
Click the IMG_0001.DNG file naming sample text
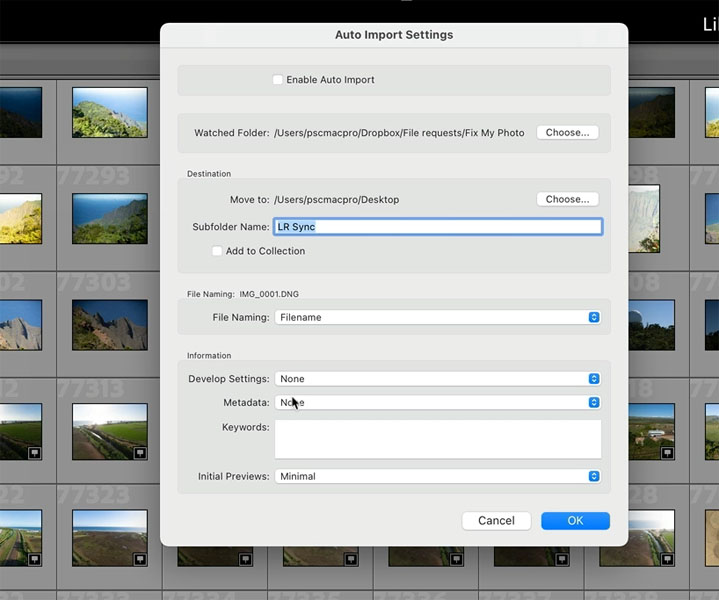[x=269, y=294]
